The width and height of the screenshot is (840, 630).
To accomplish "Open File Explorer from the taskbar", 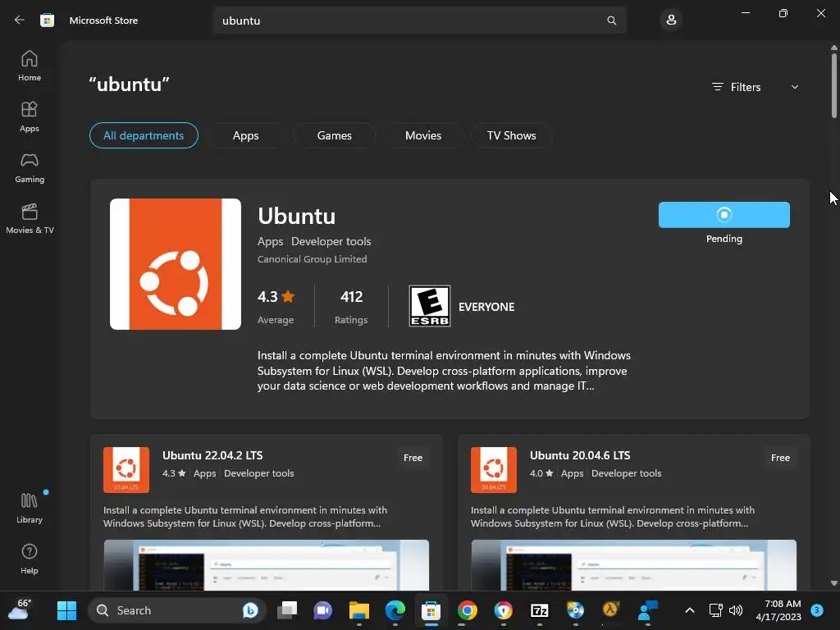I will pyautogui.click(x=359, y=610).
